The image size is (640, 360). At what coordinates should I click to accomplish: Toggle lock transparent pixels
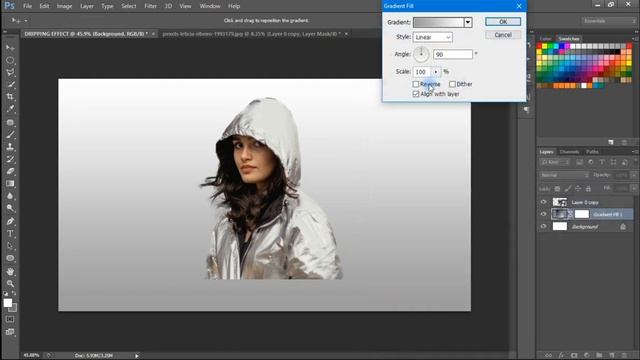[557, 189]
